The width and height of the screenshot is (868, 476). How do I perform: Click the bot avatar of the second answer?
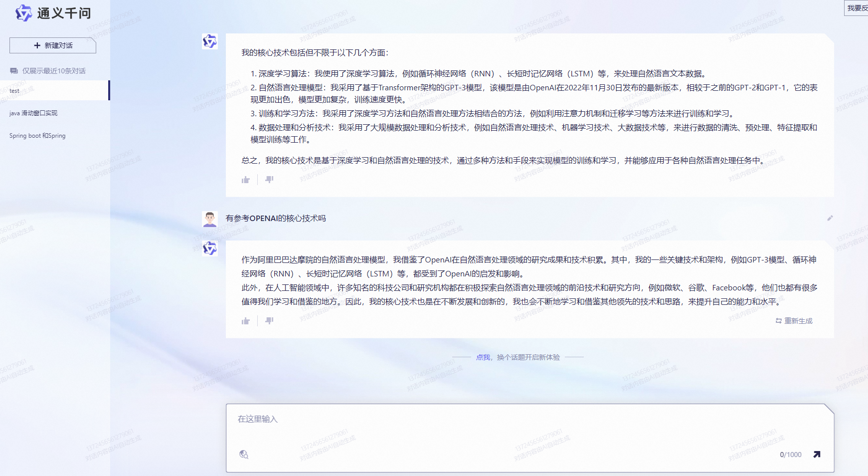click(x=210, y=248)
